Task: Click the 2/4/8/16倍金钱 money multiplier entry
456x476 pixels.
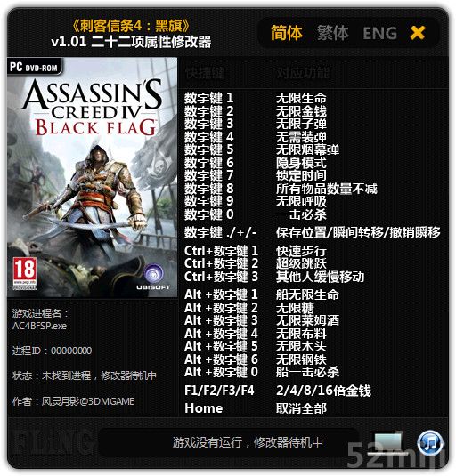Action: pyautogui.click(x=323, y=391)
